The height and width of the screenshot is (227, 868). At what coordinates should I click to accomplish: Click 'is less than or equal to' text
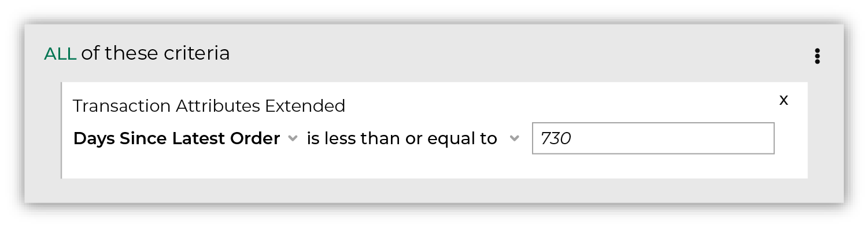coord(402,139)
